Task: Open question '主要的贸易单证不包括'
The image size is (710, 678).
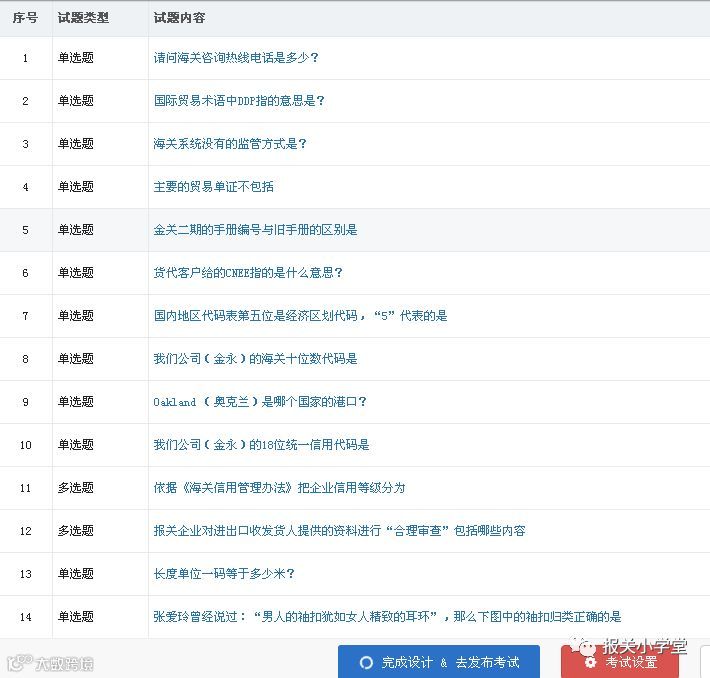Action: (x=213, y=187)
